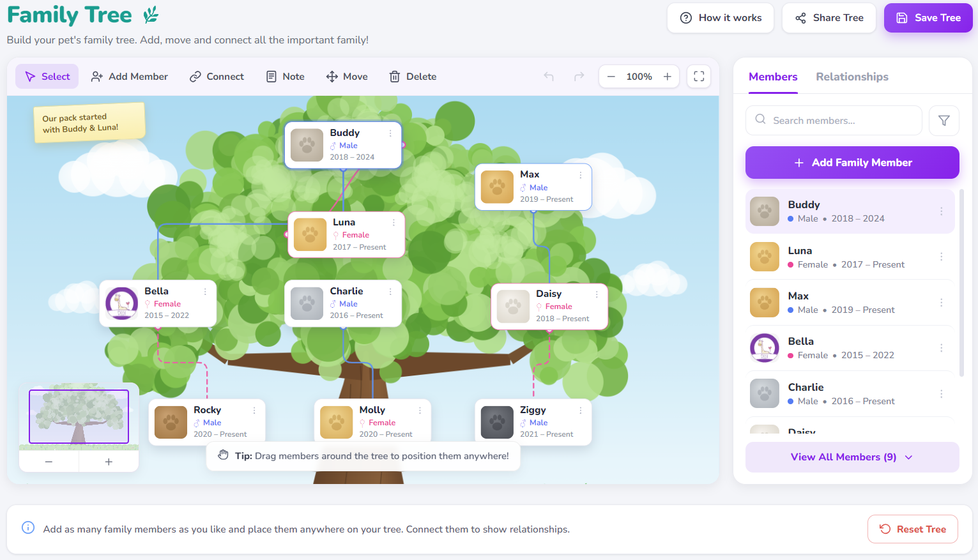Open the Rocky card options menu
This screenshot has height=560, width=978.
pyautogui.click(x=254, y=411)
